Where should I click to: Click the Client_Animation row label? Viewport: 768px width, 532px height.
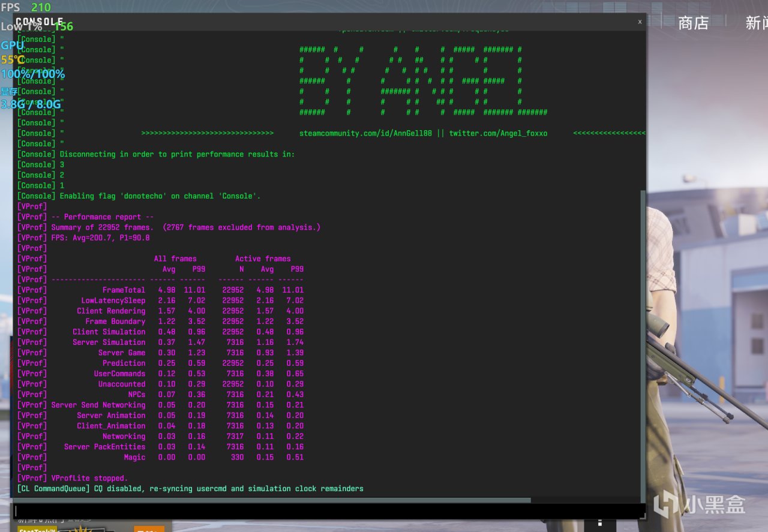[111, 426]
